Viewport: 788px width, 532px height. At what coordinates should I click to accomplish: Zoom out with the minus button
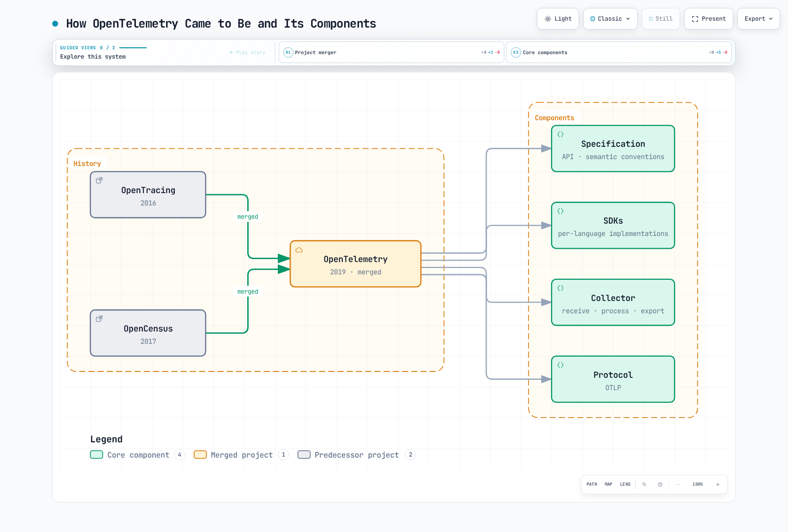[678, 484]
